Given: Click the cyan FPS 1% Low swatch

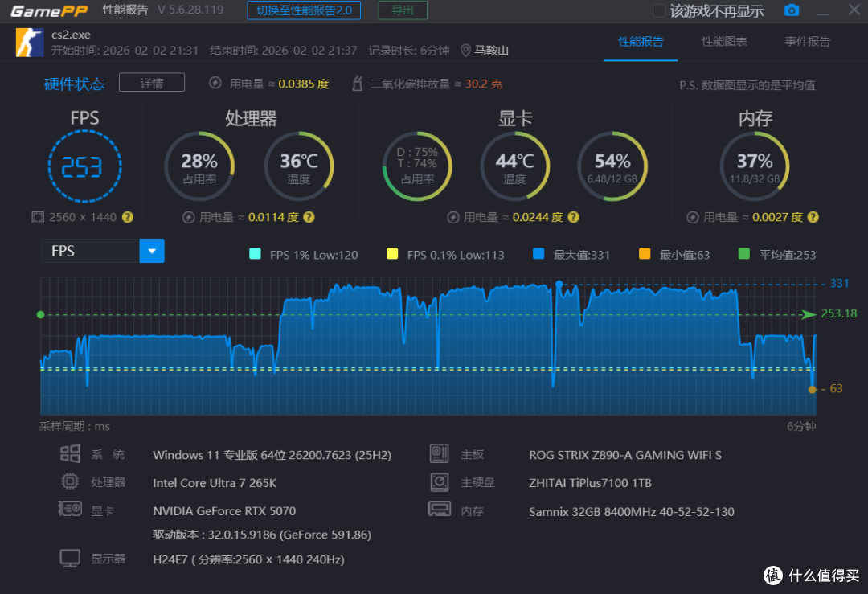Looking at the screenshot, I should click(x=256, y=253).
